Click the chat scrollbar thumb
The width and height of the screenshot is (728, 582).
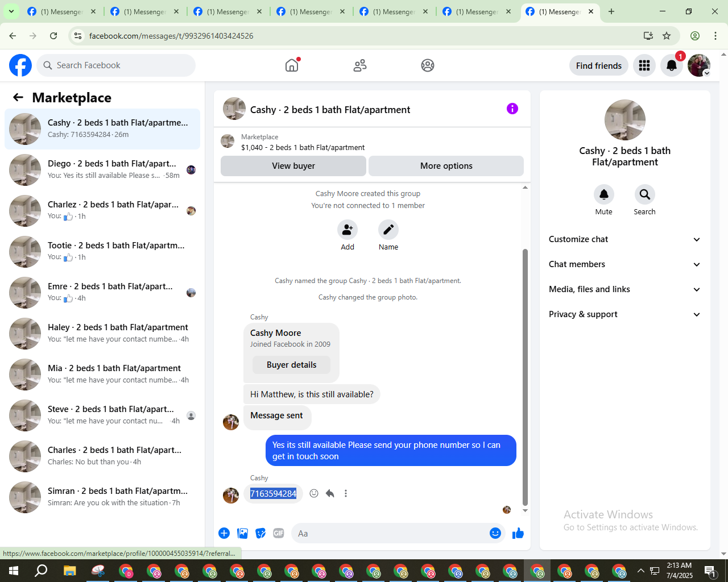[x=525, y=377]
